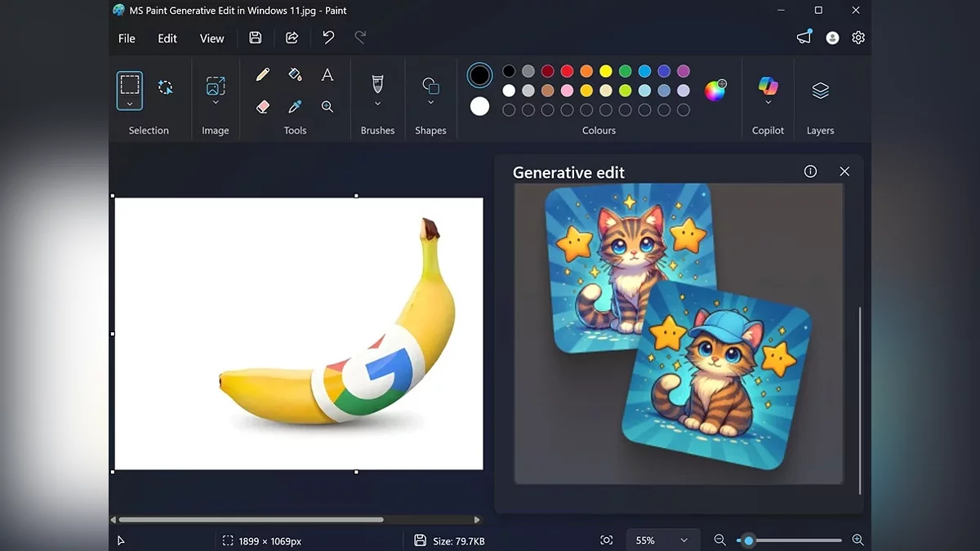Viewport: 980px width, 551px height.
Task: Select the Eraser tool
Action: (x=263, y=107)
